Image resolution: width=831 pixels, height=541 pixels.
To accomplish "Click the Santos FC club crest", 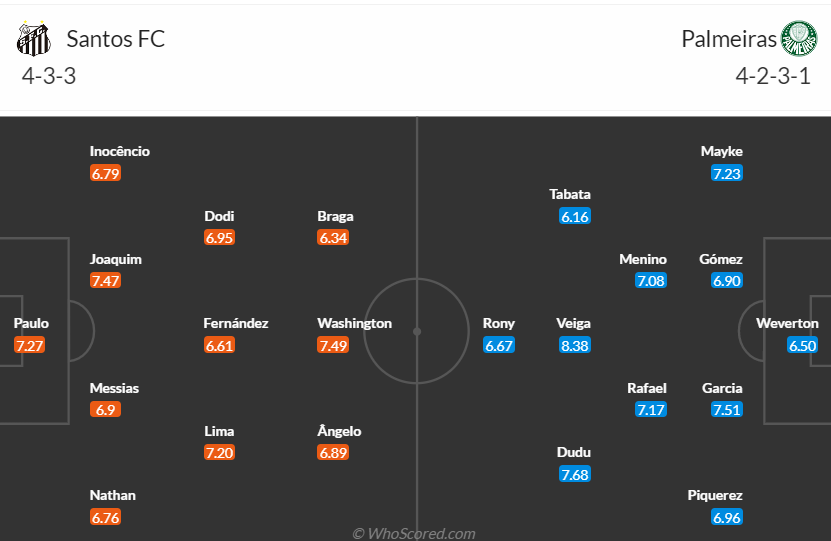I will click(x=34, y=39).
